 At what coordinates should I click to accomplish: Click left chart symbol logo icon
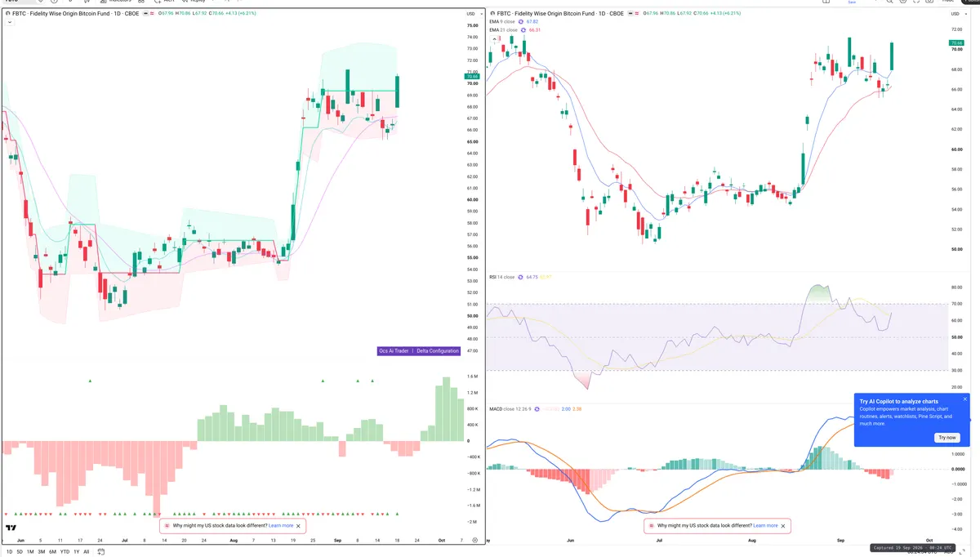point(7,14)
